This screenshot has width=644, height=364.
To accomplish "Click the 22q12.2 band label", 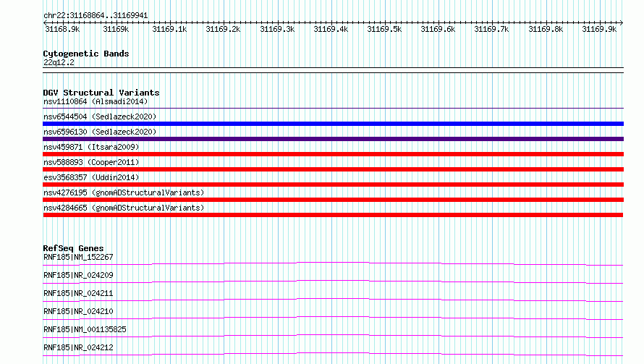I will 59,62.
